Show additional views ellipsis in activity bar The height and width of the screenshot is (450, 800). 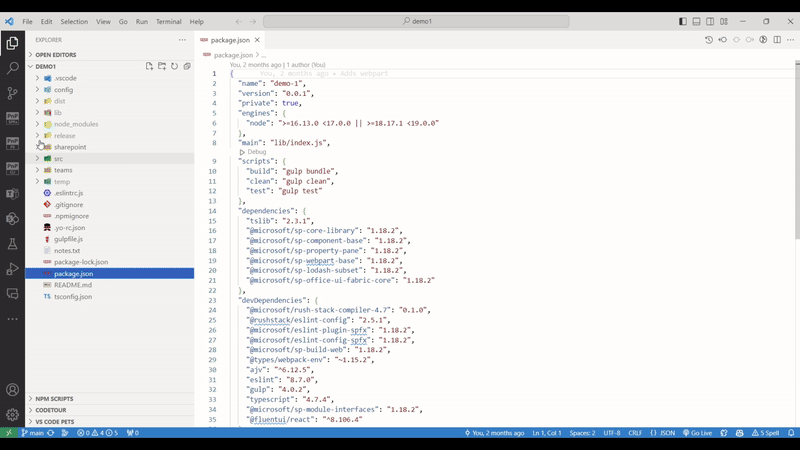tap(12, 319)
